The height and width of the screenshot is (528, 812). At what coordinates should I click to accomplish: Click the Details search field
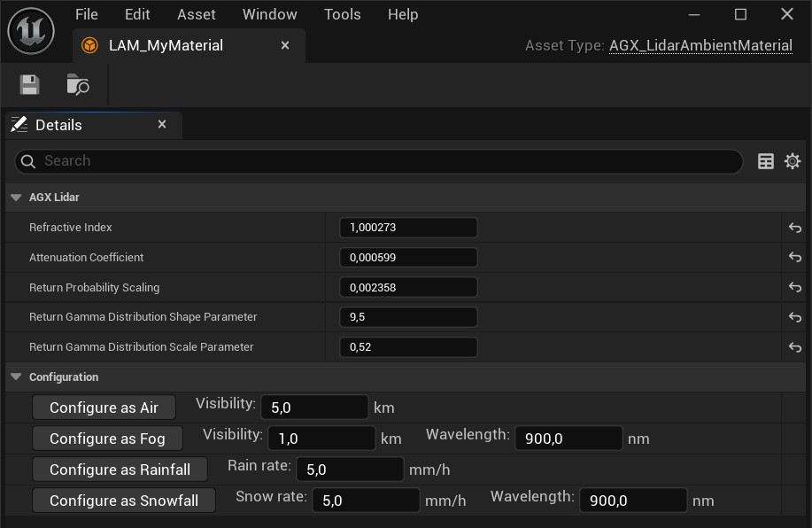pyautogui.click(x=381, y=161)
